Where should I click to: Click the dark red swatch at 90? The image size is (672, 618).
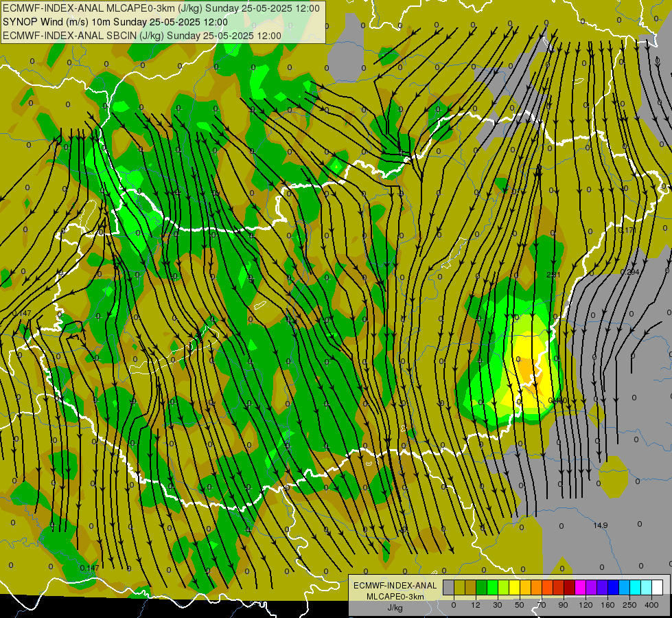[570, 587]
